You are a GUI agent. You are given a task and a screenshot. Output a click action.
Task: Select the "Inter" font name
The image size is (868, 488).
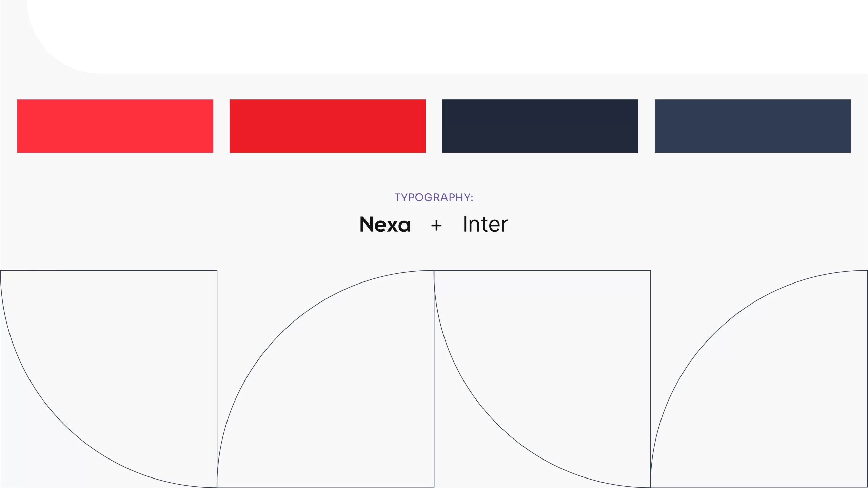[x=485, y=225]
